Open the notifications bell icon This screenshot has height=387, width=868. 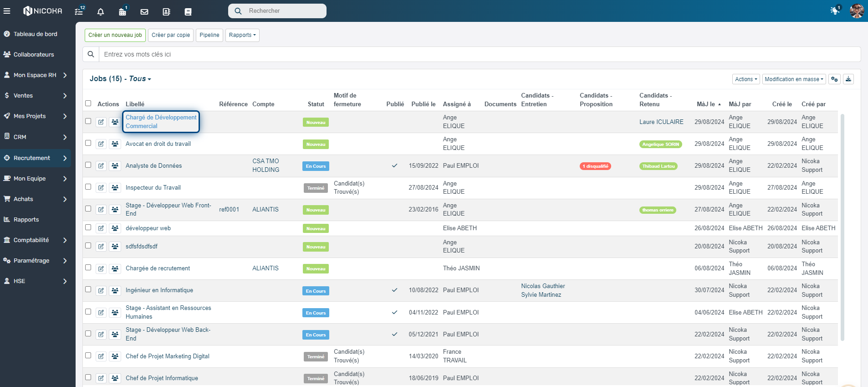pyautogui.click(x=101, y=12)
